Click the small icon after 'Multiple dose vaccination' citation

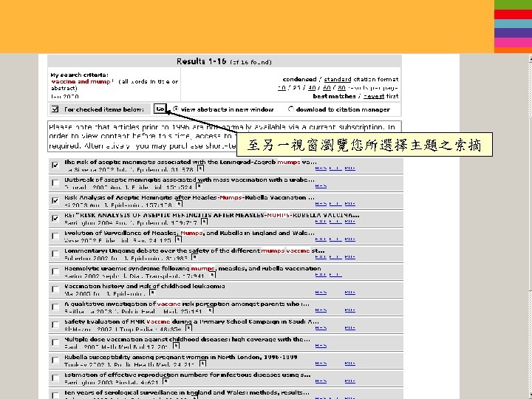coord(176,346)
